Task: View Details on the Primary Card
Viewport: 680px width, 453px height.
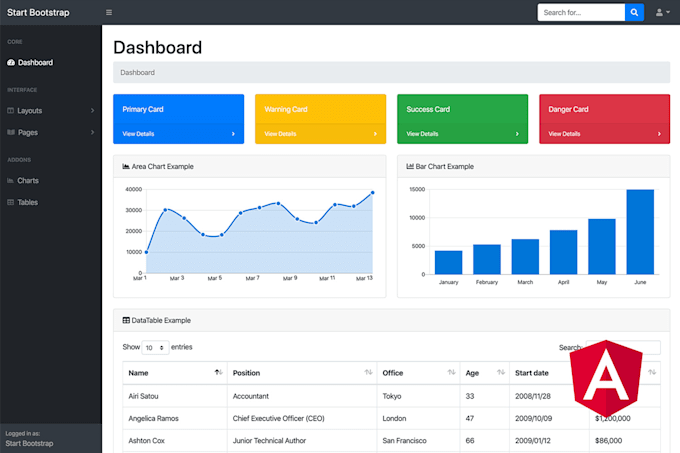Action: (x=139, y=133)
